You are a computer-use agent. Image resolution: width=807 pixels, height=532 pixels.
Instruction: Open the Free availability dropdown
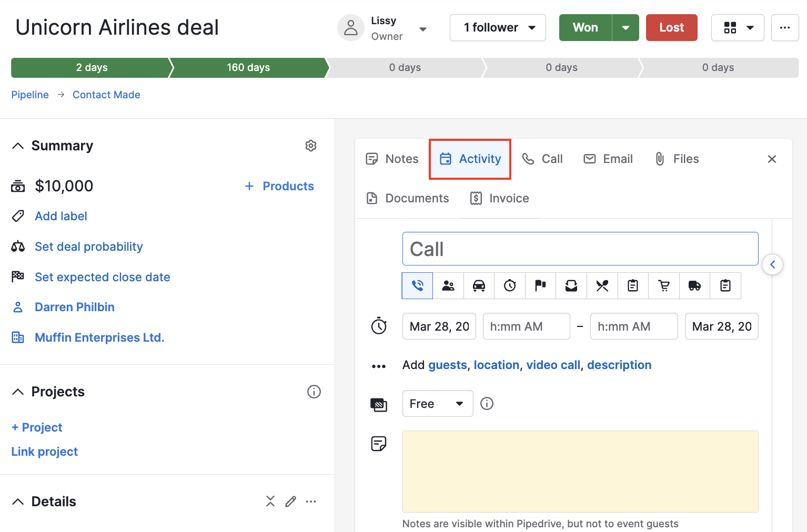(438, 403)
